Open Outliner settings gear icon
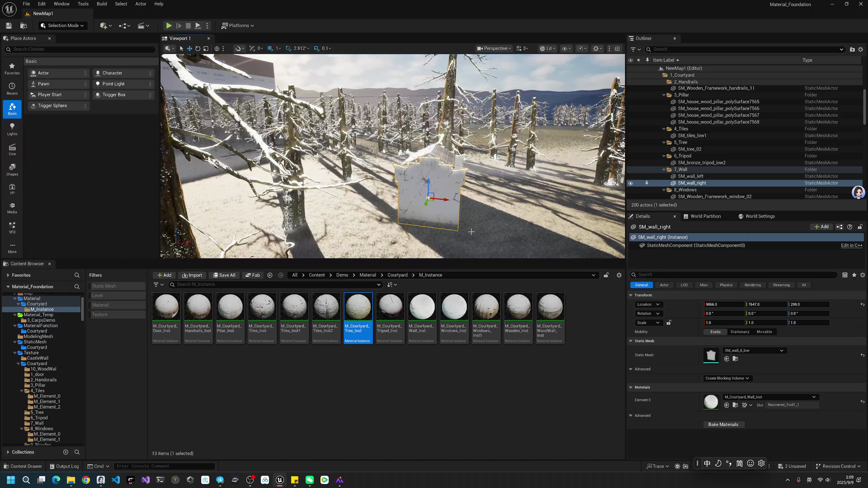 click(x=861, y=49)
